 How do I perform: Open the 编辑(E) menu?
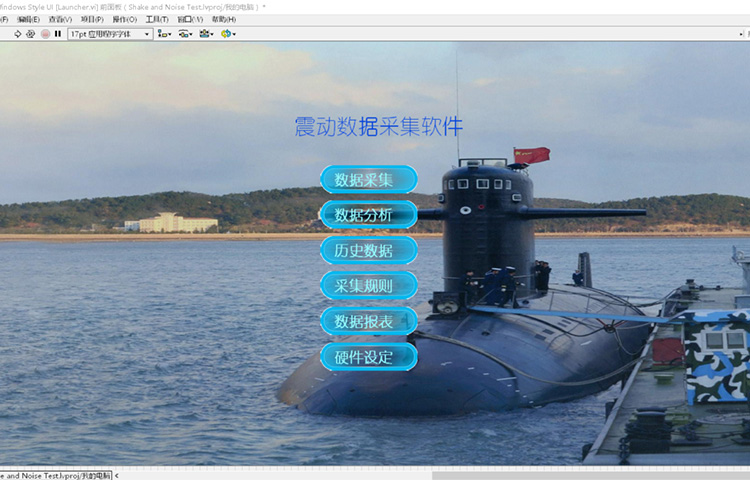(x=29, y=19)
